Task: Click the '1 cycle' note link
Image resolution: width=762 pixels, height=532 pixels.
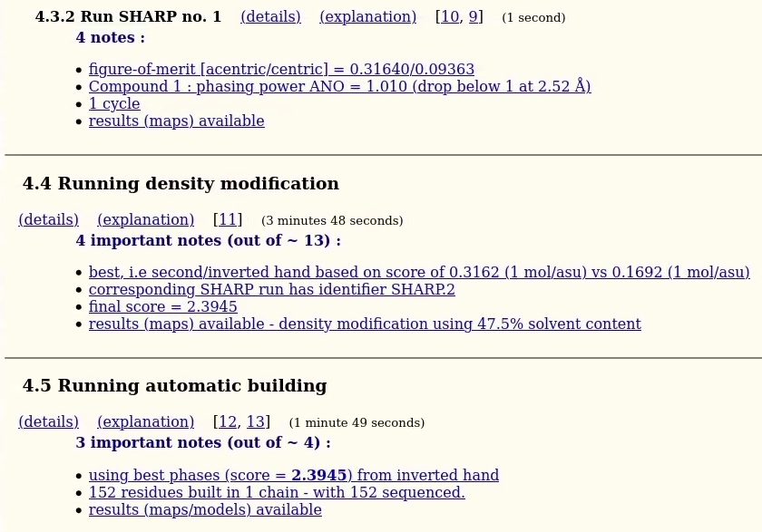Action: [114, 104]
